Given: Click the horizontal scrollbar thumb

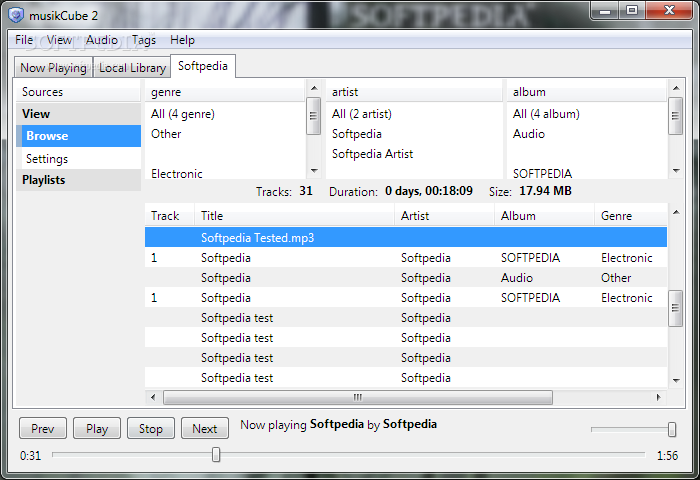Looking at the screenshot, I should (x=358, y=397).
